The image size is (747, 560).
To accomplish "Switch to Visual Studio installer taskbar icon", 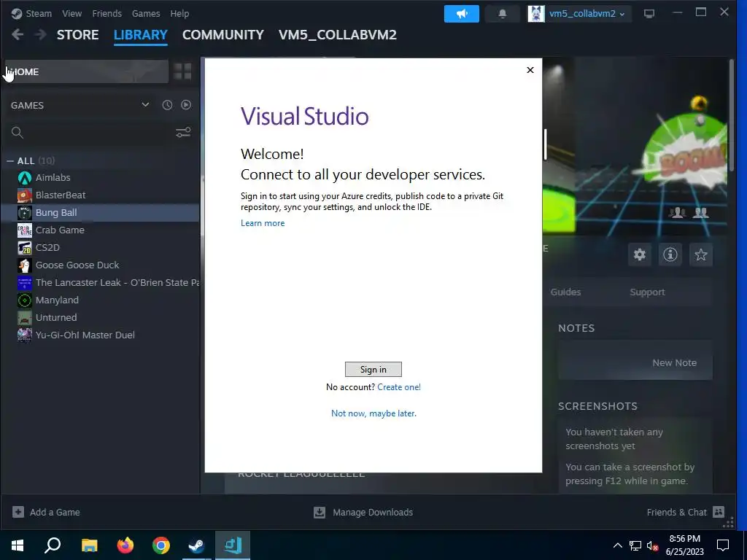I will (233, 545).
